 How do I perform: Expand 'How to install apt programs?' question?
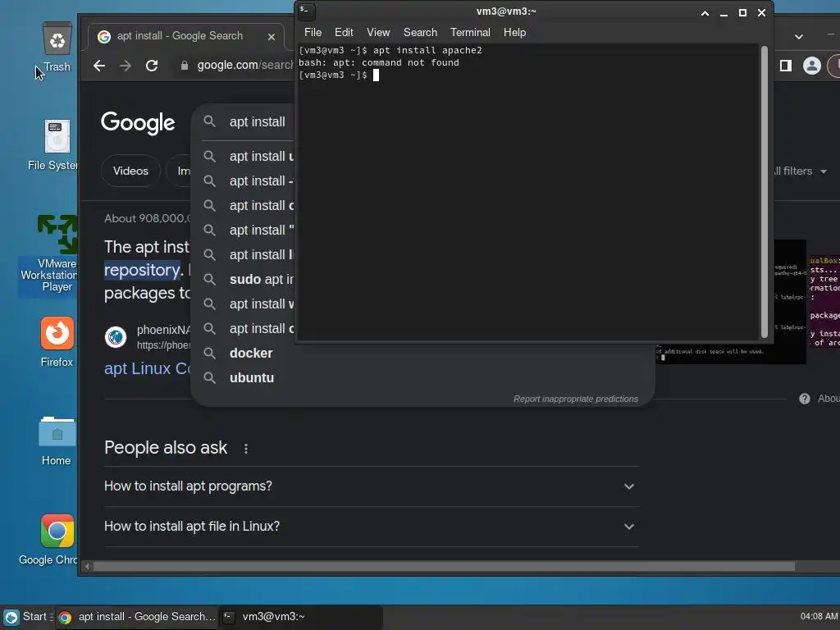371,486
